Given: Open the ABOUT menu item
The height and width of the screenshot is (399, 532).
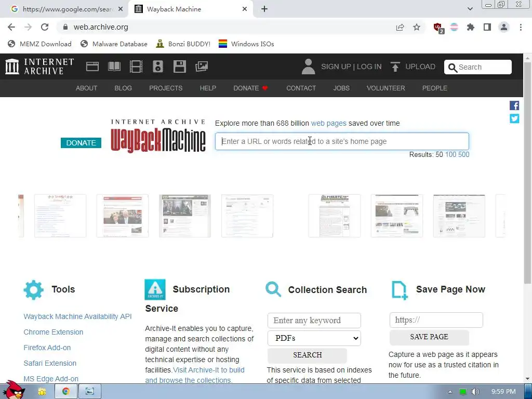Looking at the screenshot, I should tap(87, 88).
